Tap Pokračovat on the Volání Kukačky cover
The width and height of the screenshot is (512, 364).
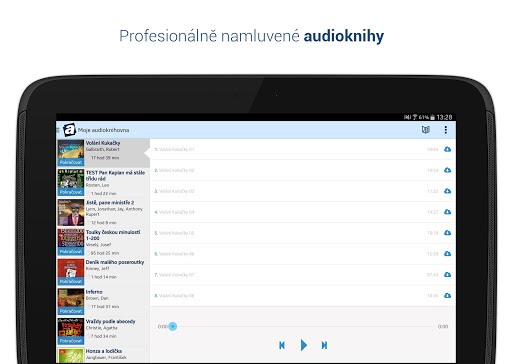(x=71, y=162)
